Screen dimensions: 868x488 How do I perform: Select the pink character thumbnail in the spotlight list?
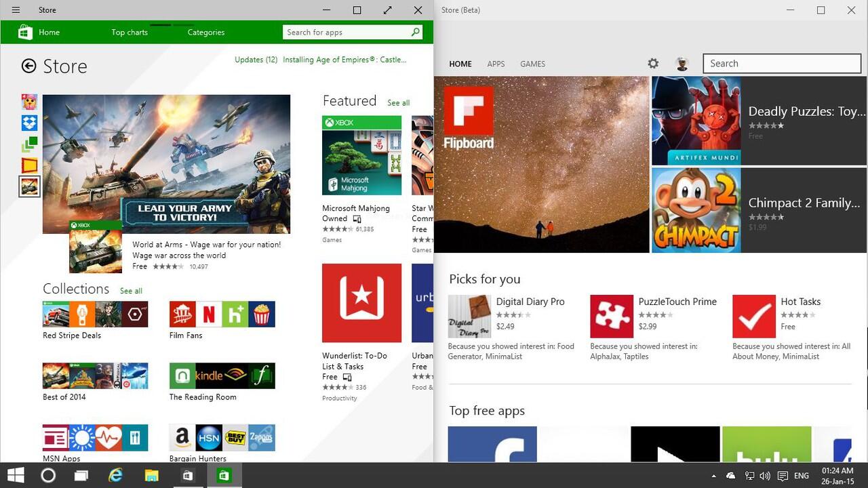[x=29, y=102]
